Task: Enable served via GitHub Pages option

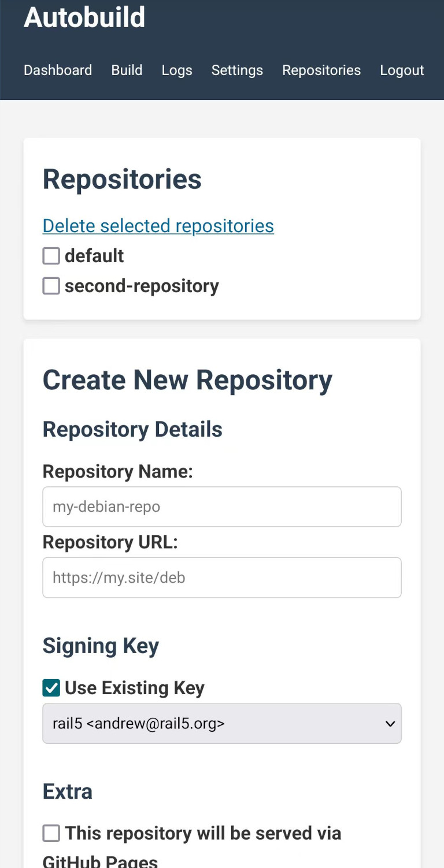Action: [51, 833]
